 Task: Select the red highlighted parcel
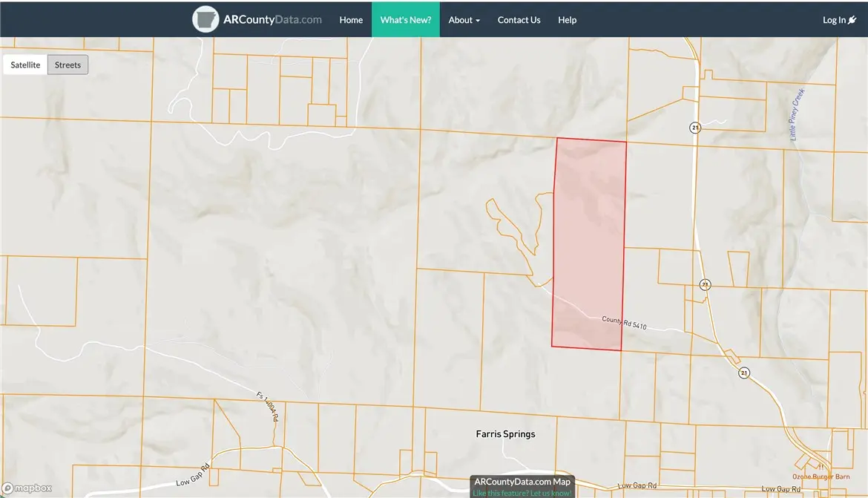(589, 243)
